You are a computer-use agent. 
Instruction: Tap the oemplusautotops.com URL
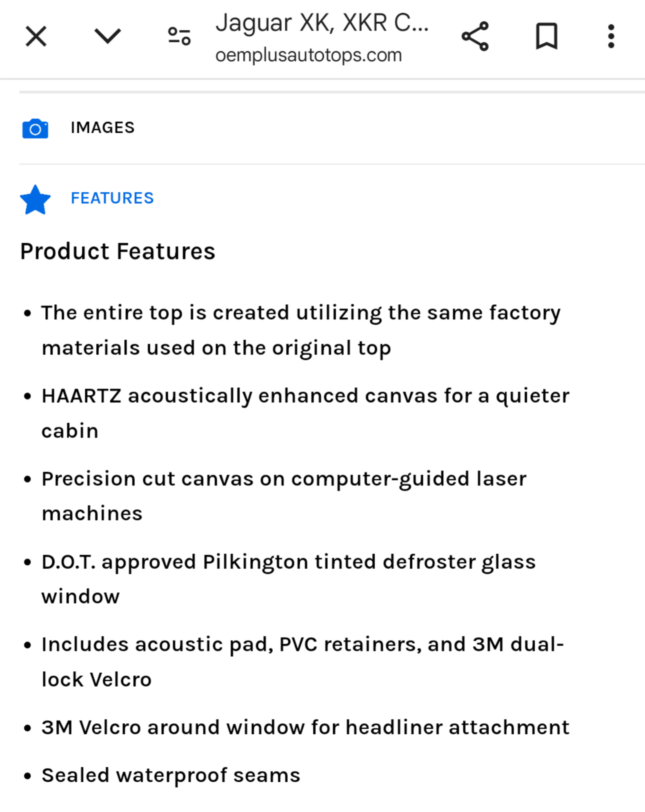click(x=309, y=56)
